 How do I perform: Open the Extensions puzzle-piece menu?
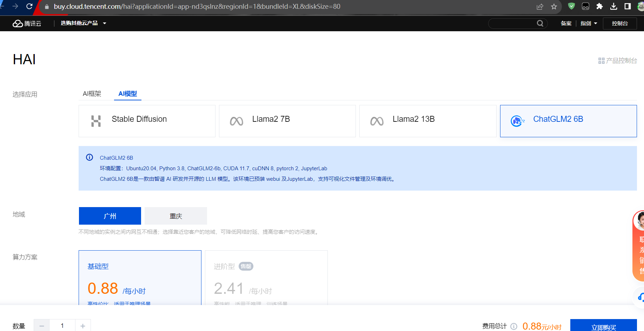(x=599, y=6)
